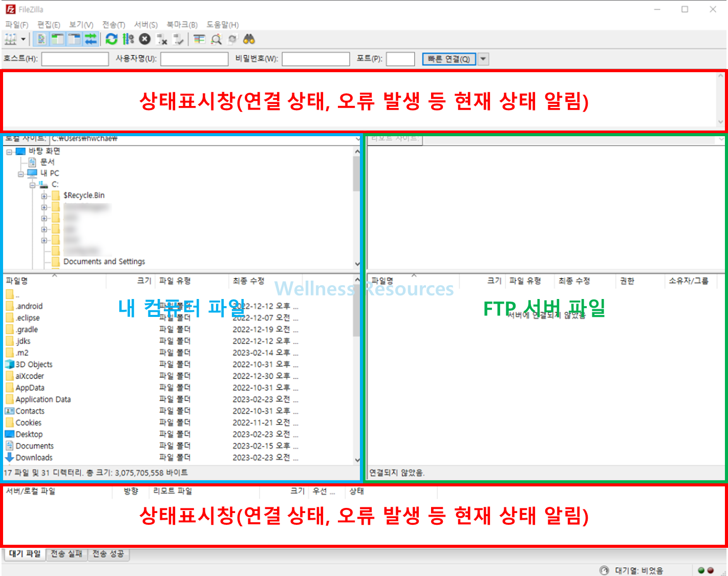Toggle synchronized browsing

[x=232, y=39]
